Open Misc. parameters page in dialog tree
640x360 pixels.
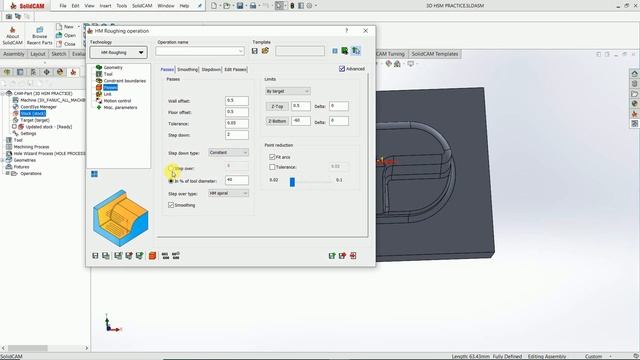tap(120, 107)
